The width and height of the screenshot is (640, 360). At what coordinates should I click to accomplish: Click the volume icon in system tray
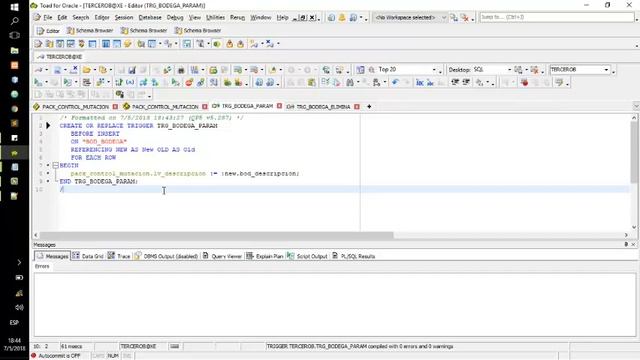[19, 307]
